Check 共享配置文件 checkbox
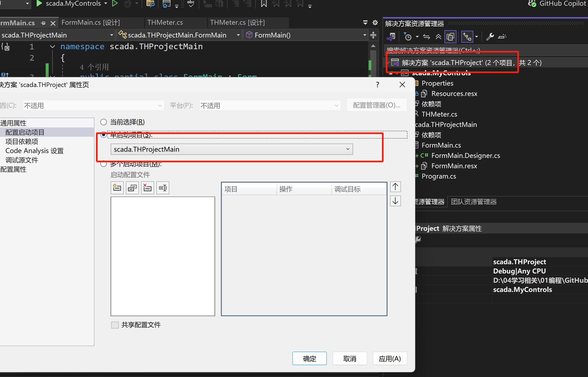The height and width of the screenshot is (377, 588). pyautogui.click(x=115, y=325)
